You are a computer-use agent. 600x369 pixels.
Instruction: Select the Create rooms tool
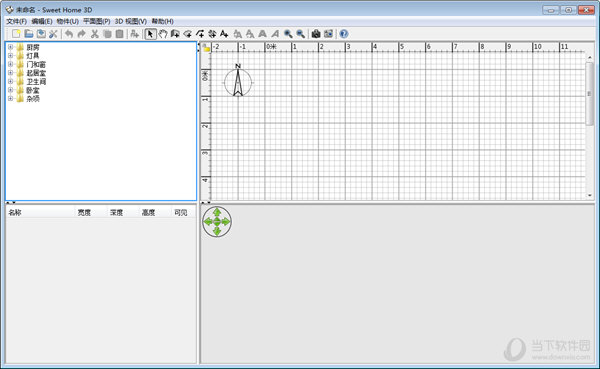click(188, 34)
